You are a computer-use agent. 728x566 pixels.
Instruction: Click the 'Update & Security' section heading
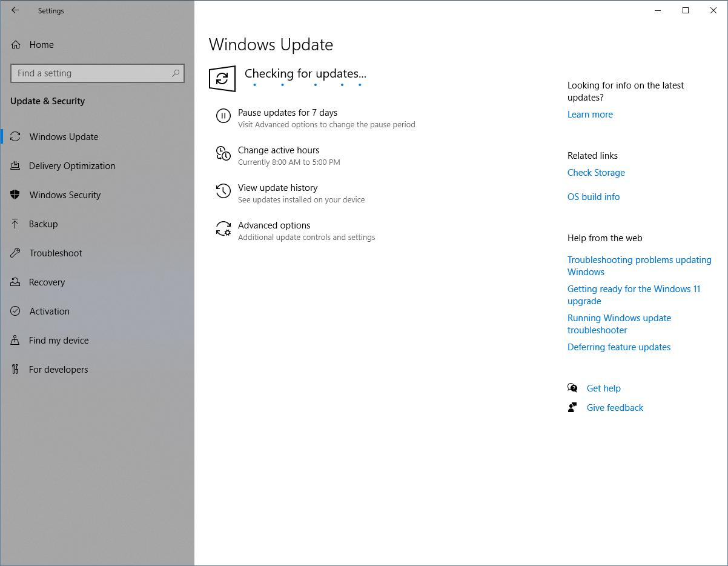click(48, 101)
